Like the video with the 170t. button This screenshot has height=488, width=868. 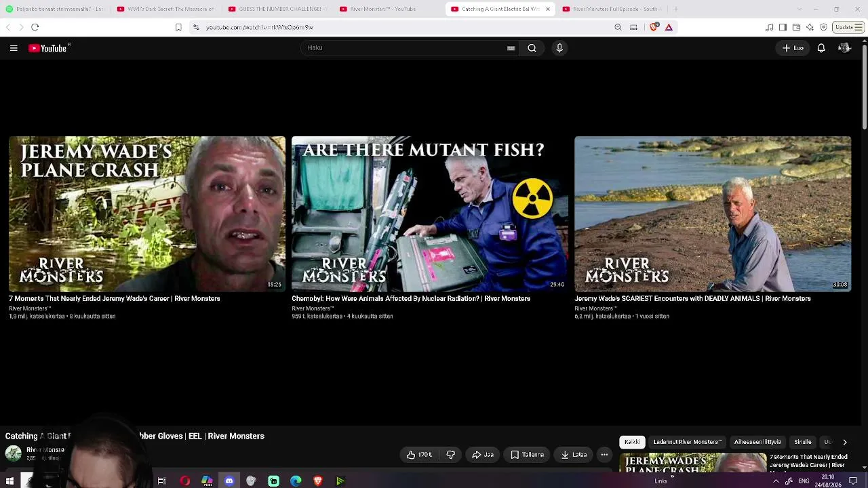pos(420,455)
